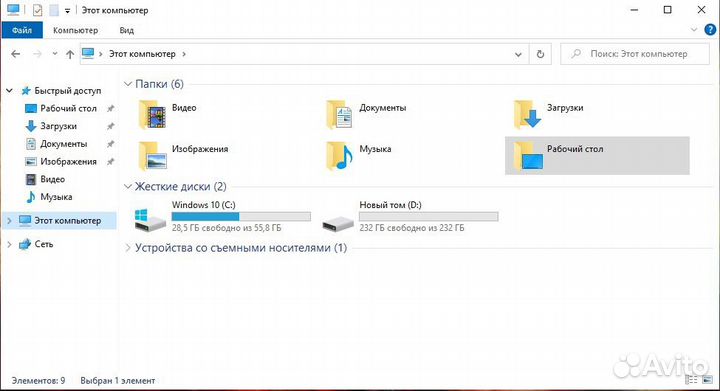Open the Документы folder icon
720x391 pixels.
pos(339,115)
